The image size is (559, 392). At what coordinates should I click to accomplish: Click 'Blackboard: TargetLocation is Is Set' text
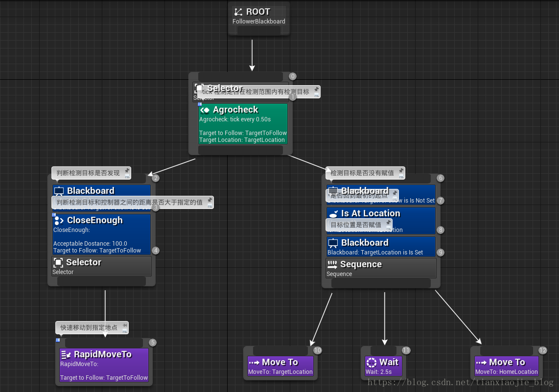[x=375, y=253]
